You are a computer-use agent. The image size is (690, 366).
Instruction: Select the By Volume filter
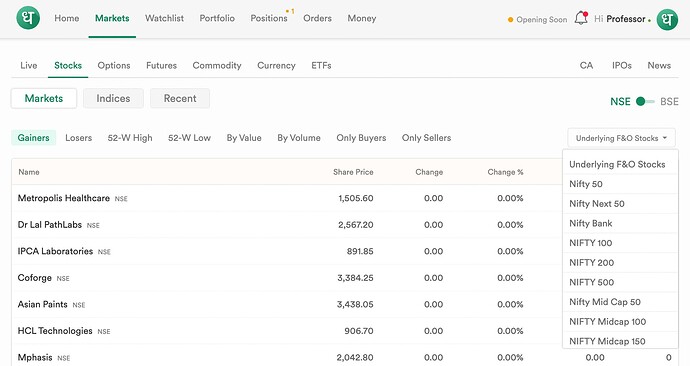[299, 138]
